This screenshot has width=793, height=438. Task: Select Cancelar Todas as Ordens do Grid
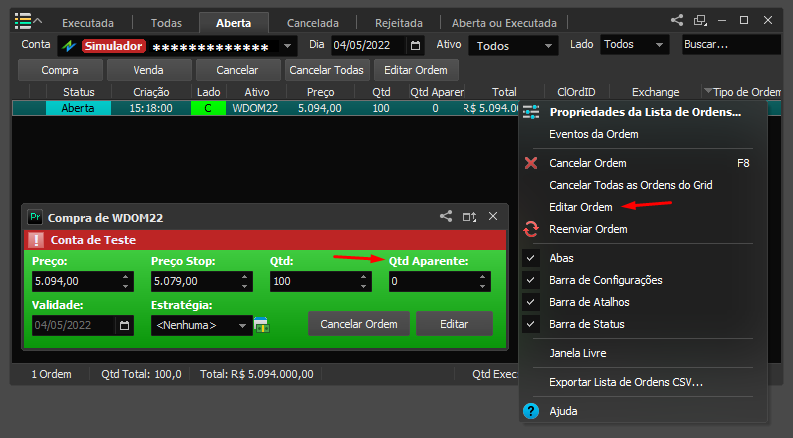click(631, 185)
